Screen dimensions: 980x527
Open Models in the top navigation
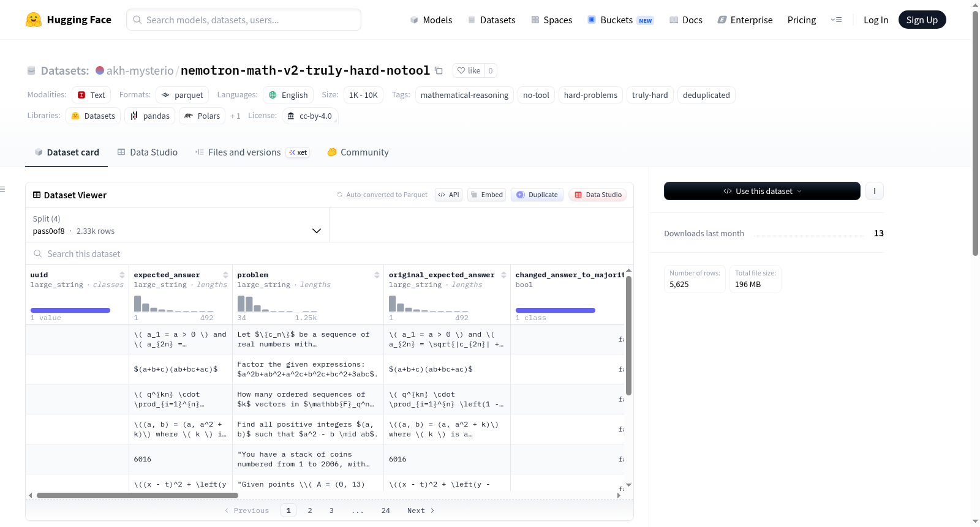click(431, 20)
